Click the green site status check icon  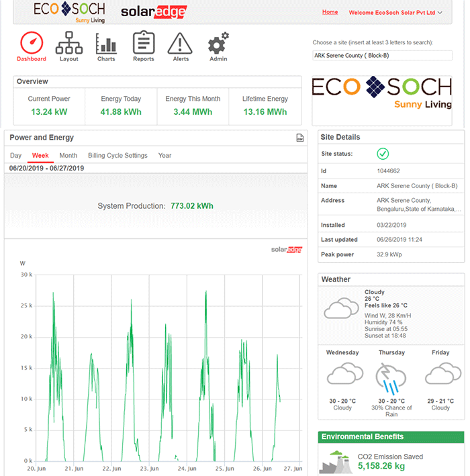(x=383, y=154)
